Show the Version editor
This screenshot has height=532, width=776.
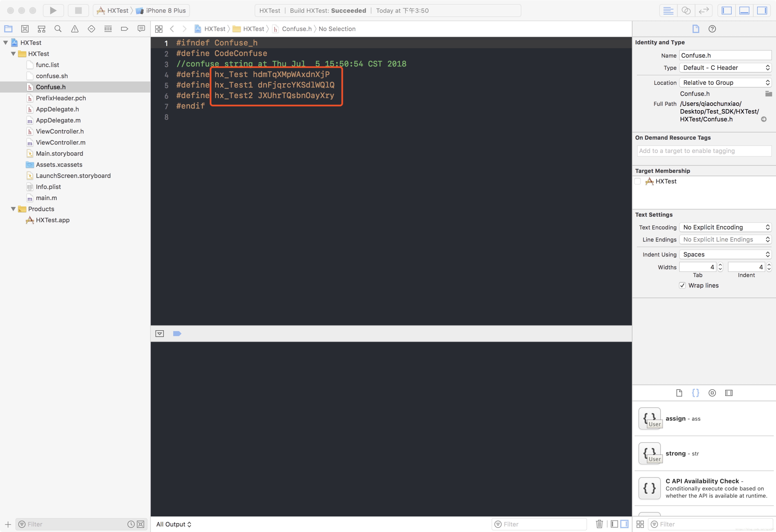(704, 10)
